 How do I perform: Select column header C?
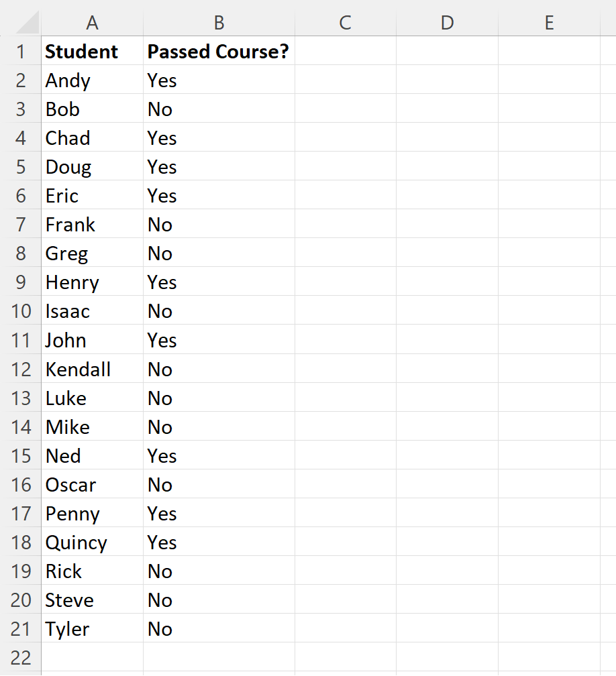tap(345, 22)
